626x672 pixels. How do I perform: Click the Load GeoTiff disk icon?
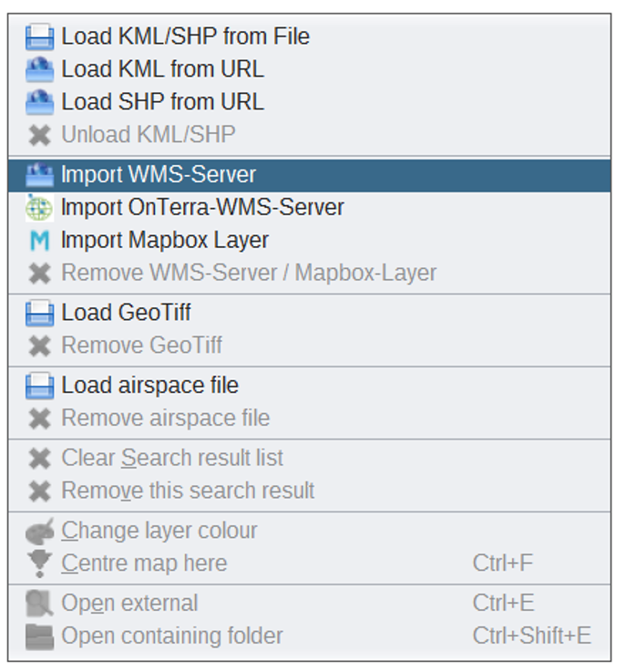tap(39, 314)
